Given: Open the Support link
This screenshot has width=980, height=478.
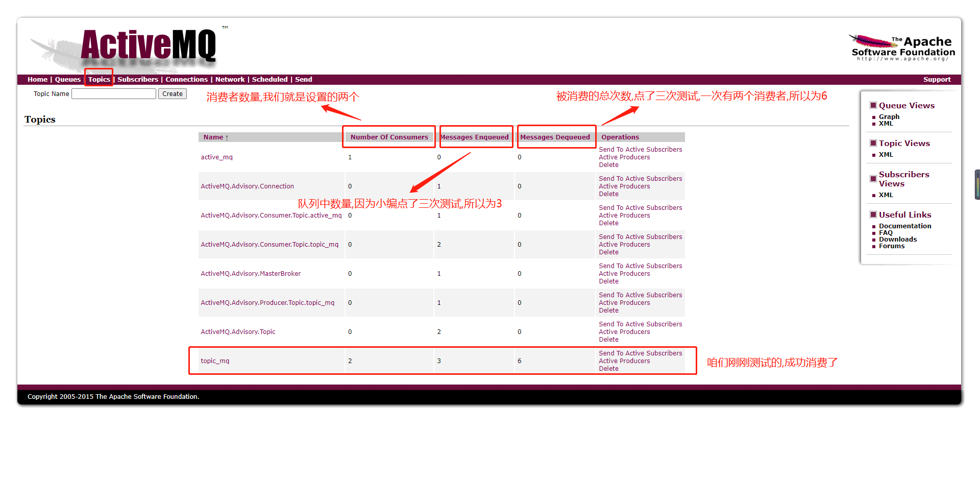Looking at the screenshot, I should 937,80.
